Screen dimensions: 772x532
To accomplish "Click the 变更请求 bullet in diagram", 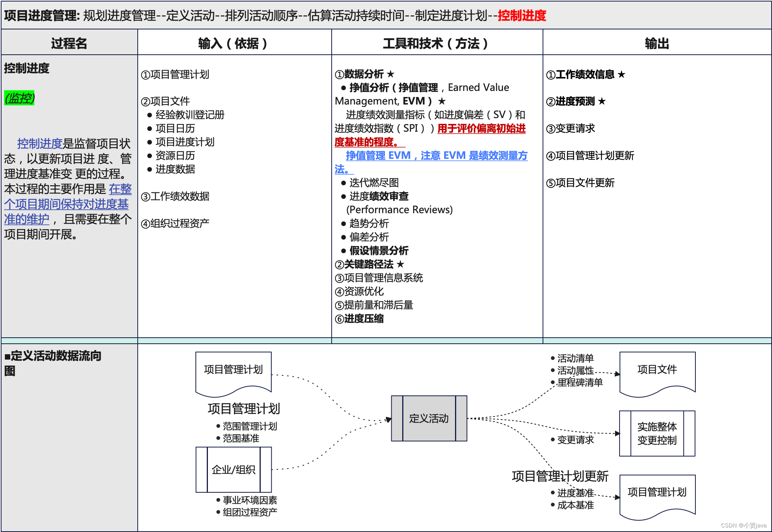I will click(572, 440).
